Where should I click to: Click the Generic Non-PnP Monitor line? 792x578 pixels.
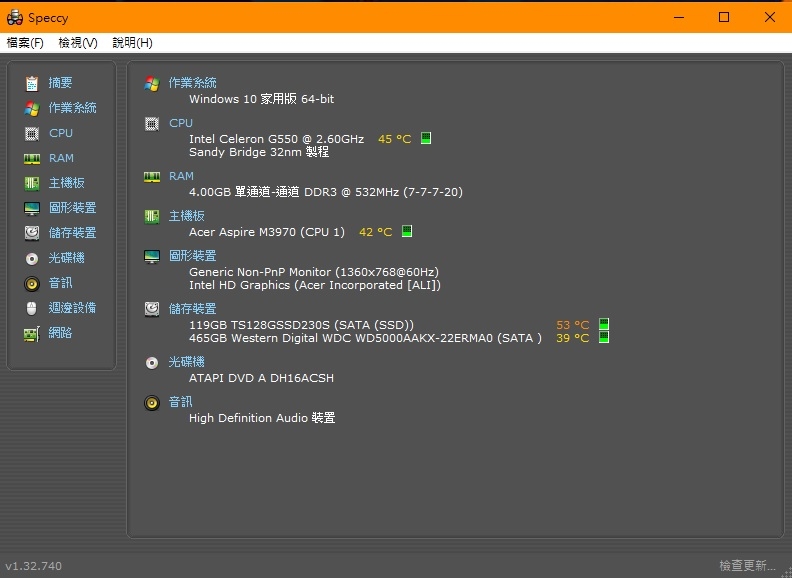pyautogui.click(x=314, y=272)
